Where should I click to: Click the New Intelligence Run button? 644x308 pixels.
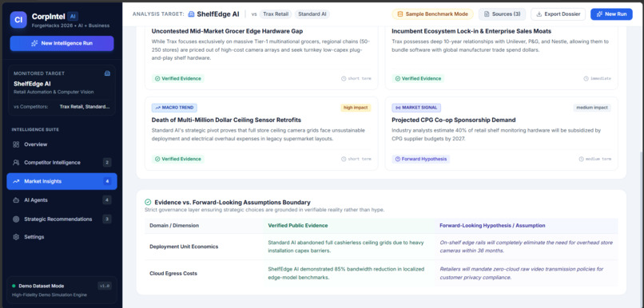click(x=62, y=43)
